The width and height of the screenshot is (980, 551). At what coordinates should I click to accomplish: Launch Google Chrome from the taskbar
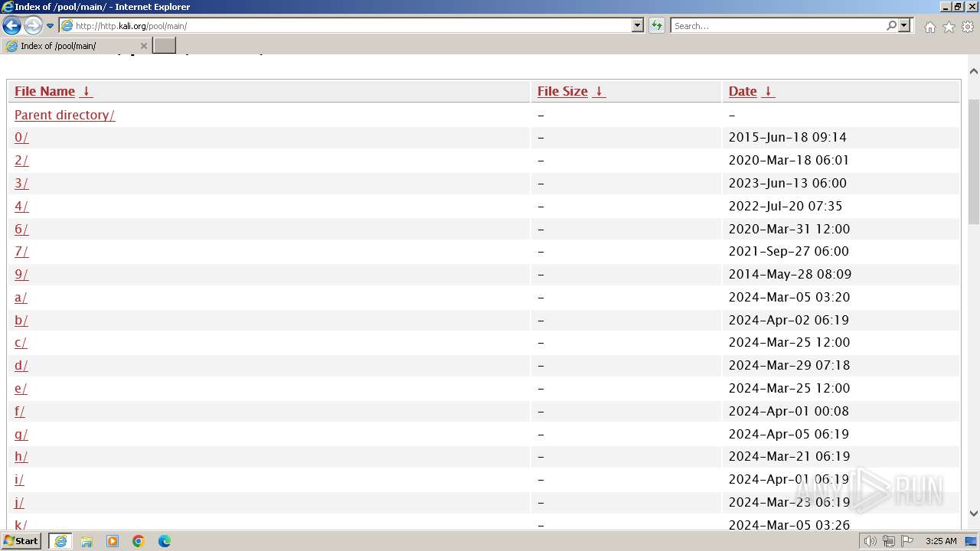click(x=139, y=541)
